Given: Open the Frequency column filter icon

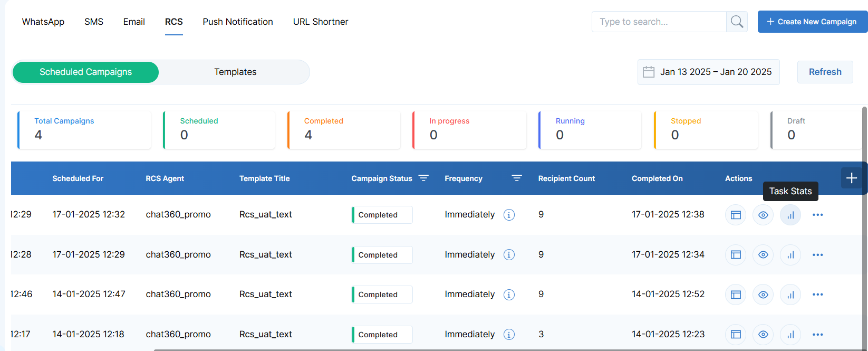Looking at the screenshot, I should [517, 178].
